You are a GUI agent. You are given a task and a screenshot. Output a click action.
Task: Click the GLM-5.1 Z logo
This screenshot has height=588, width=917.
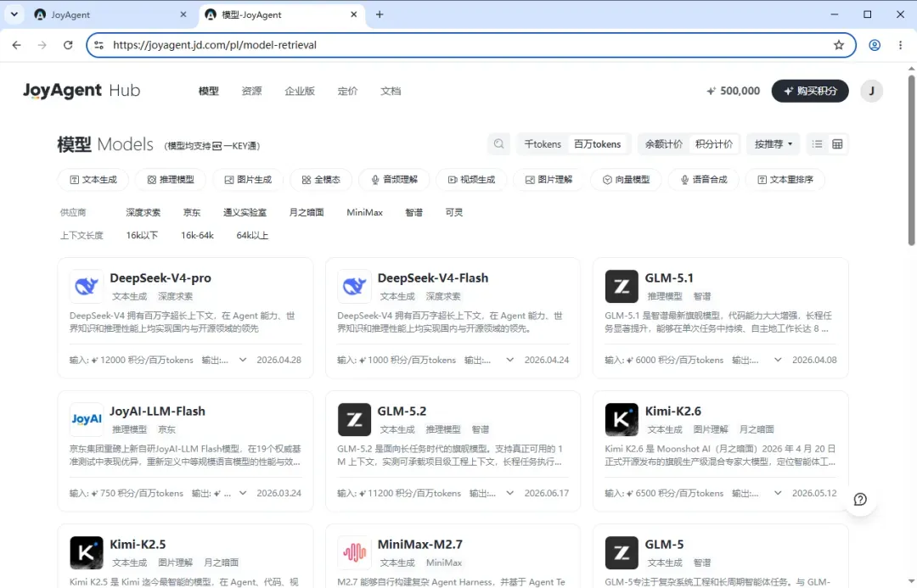621,286
